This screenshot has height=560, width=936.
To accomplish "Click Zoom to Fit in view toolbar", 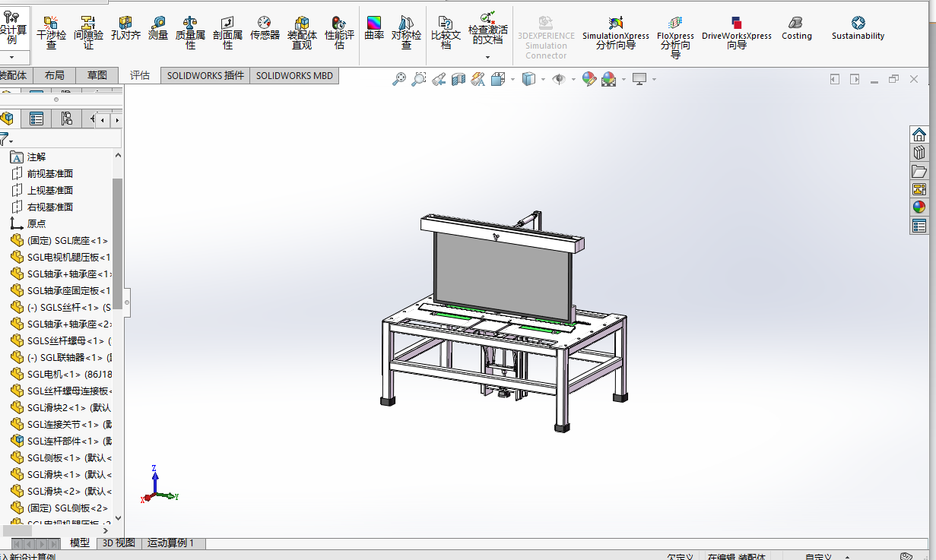I will point(399,79).
